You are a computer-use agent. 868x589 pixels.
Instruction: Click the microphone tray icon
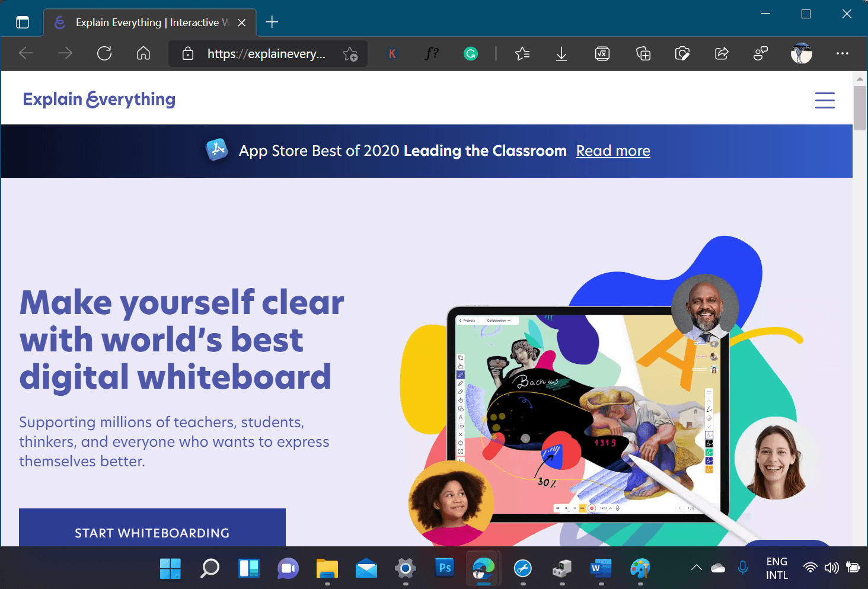[x=743, y=568]
